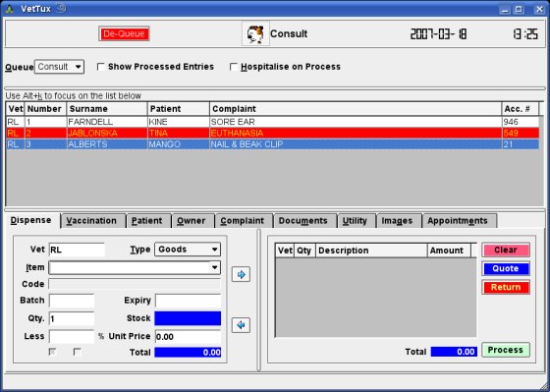Select the JABLONSKA red queue row
This screenshot has width=550, height=392.
pyautogui.click(x=273, y=134)
